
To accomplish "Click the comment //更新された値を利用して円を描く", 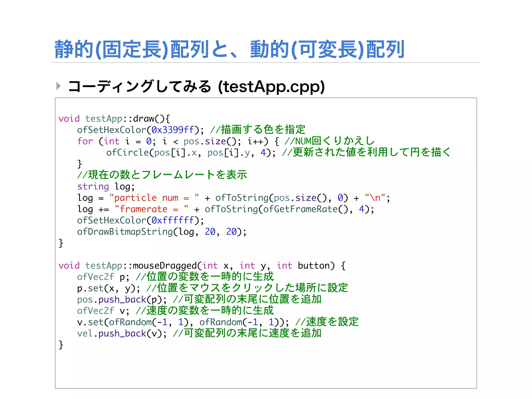I will [366, 152].
